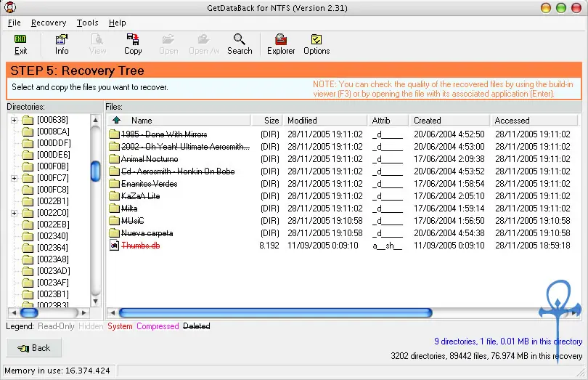Select the [0022B1] directory

[x=53, y=201]
